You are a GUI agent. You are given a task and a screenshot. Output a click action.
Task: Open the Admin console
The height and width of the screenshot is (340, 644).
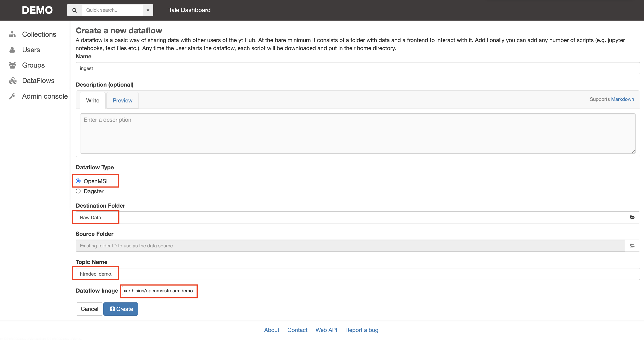tap(45, 96)
